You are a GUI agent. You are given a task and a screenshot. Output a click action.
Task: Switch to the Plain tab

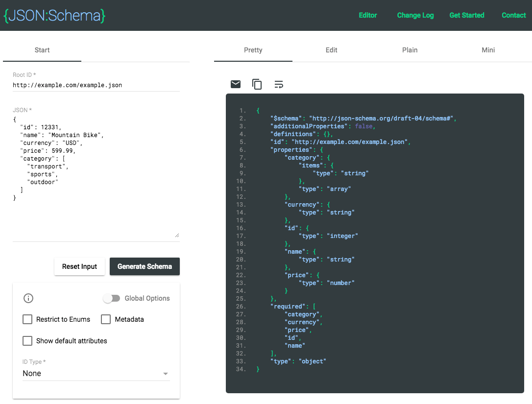410,50
